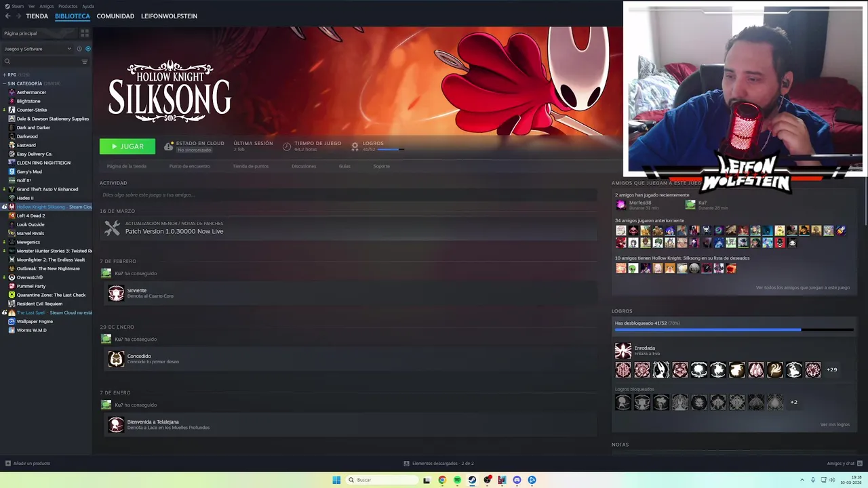Screen dimensions: 868x488
Task: Go to the COMUNIDAD tab
Action: (x=115, y=16)
